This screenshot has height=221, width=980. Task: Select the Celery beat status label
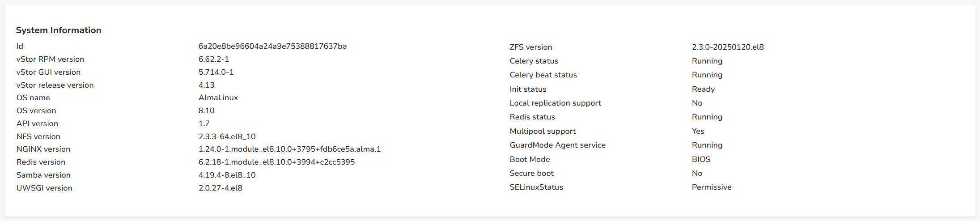(543, 75)
